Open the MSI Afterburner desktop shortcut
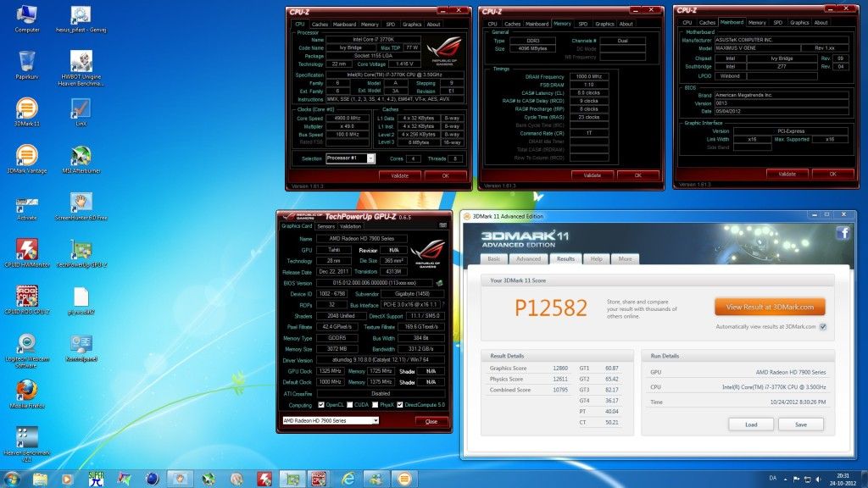Screen dimensions: 868x488 [81, 159]
